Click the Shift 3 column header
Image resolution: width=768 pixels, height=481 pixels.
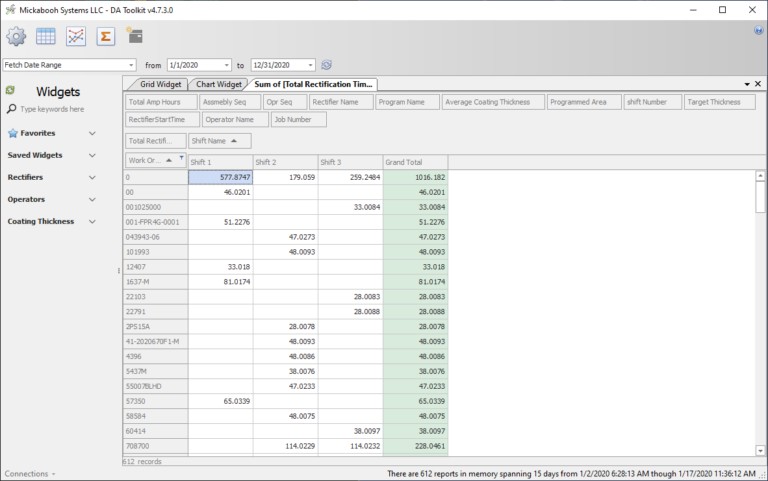pos(350,162)
